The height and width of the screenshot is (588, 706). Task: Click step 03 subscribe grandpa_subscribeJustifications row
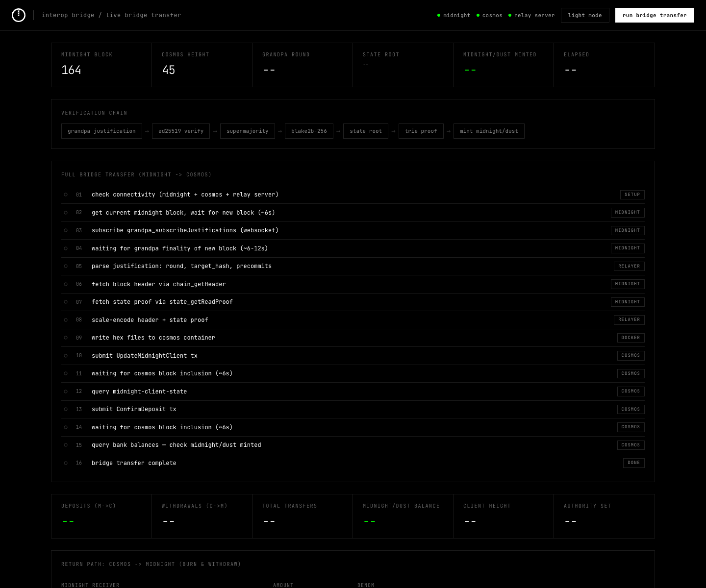pyautogui.click(x=353, y=230)
